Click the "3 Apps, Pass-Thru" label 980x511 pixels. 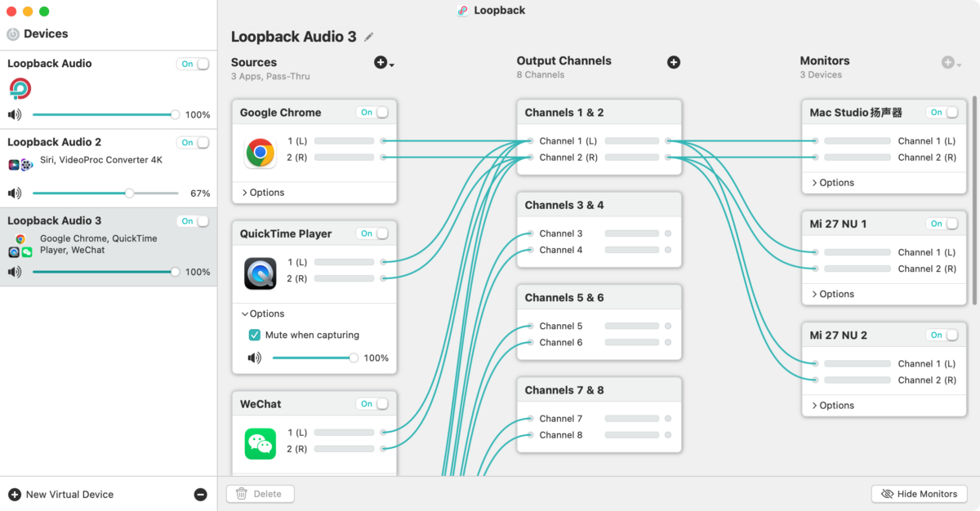[270, 77]
